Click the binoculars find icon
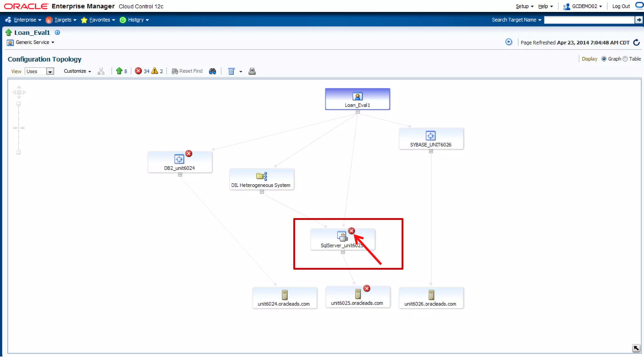 pyautogui.click(x=213, y=71)
